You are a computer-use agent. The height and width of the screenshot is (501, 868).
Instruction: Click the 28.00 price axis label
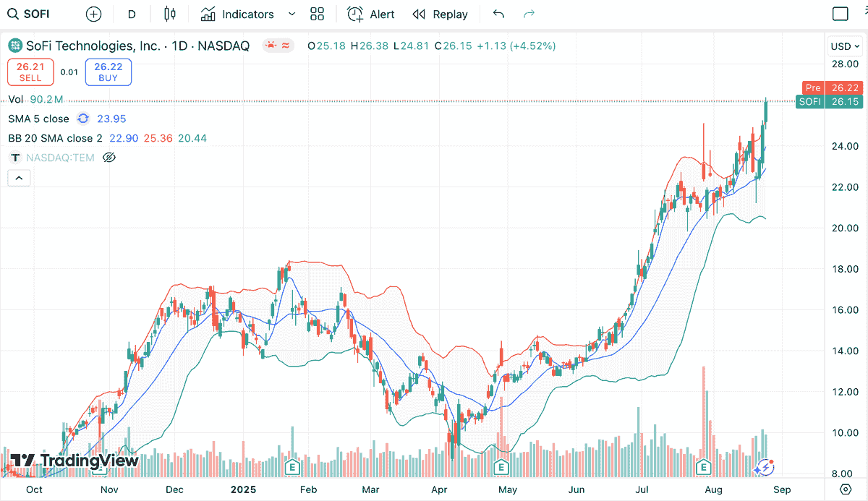[845, 64]
